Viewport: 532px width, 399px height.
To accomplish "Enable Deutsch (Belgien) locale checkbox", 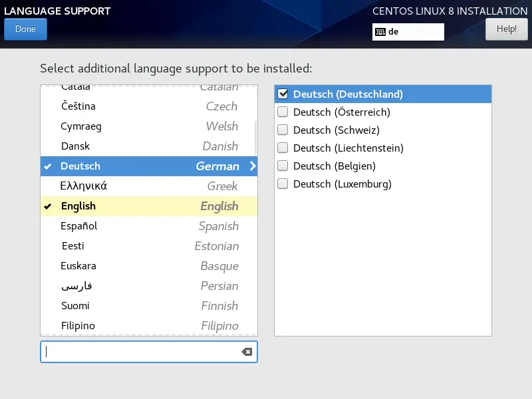I will coord(283,166).
